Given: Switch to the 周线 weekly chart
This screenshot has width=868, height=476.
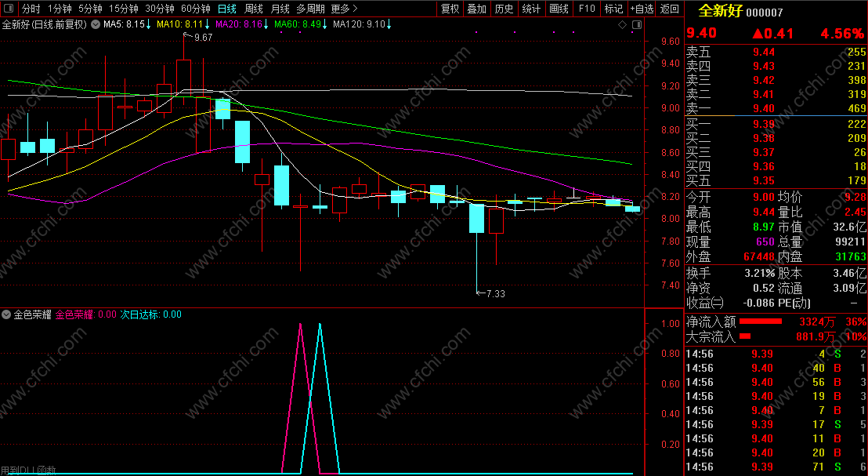Looking at the screenshot, I should [x=254, y=9].
